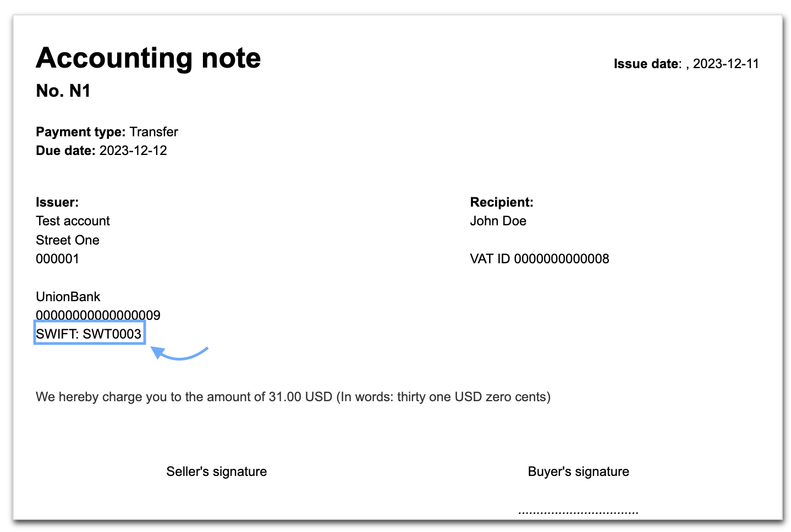Click the issuer postal code 000001
Image resolution: width=791 pixels, height=532 pixels.
[57, 259]
